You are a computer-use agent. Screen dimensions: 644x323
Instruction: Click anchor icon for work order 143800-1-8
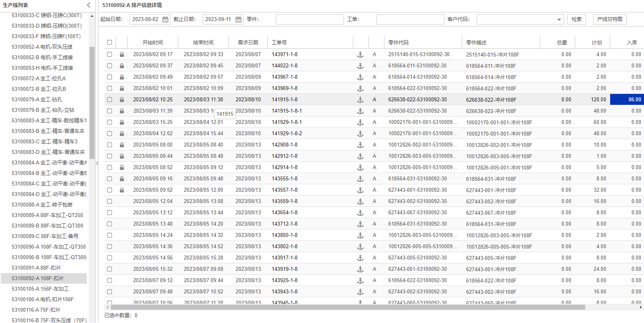360,235
